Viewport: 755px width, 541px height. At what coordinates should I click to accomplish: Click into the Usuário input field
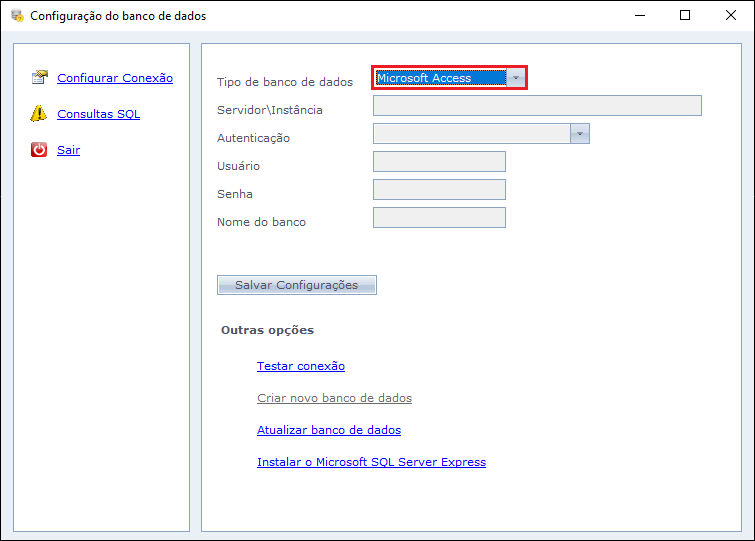coord(439,162)
